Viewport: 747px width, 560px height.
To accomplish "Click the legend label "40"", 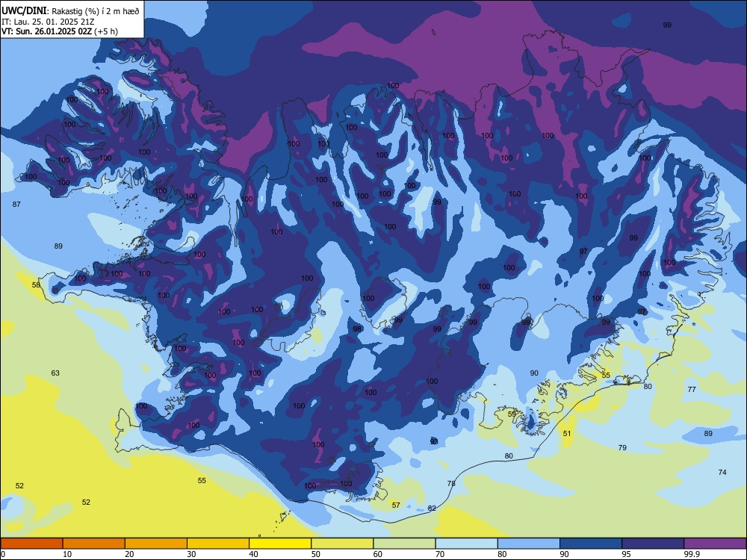I will [x=253, y=554].
